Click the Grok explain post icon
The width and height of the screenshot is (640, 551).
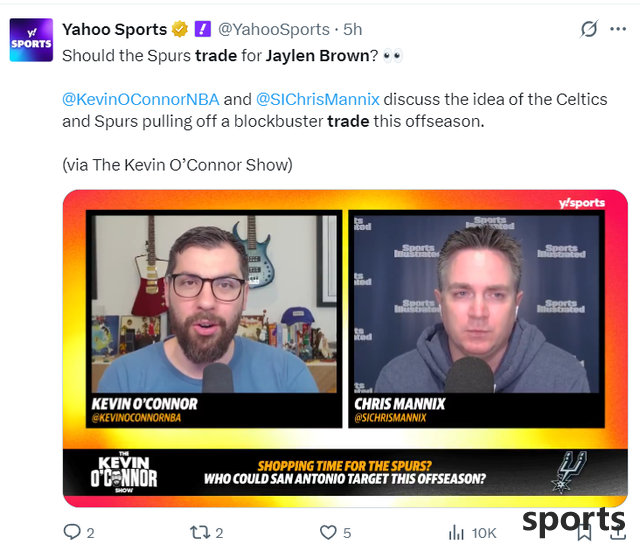(x=589, y=29)
